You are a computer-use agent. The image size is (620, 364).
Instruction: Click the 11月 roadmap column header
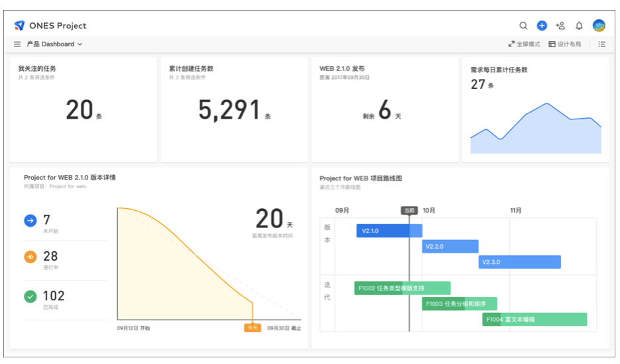[516, 211]
